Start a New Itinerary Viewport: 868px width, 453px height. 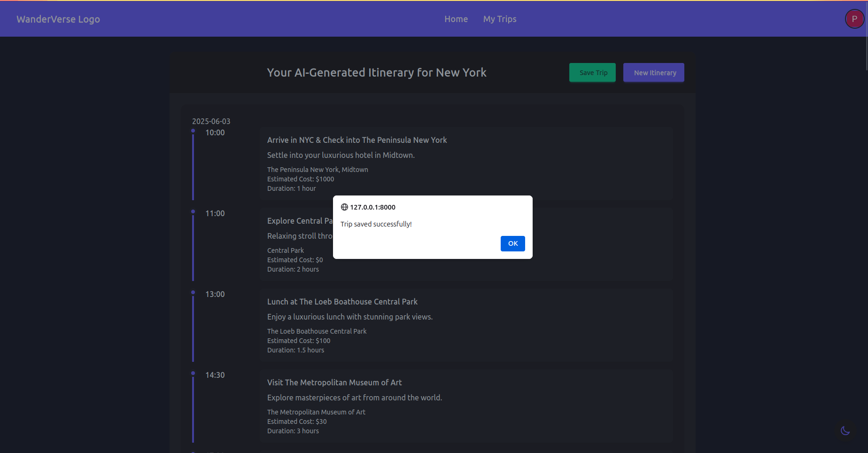[x=653, y=73]
